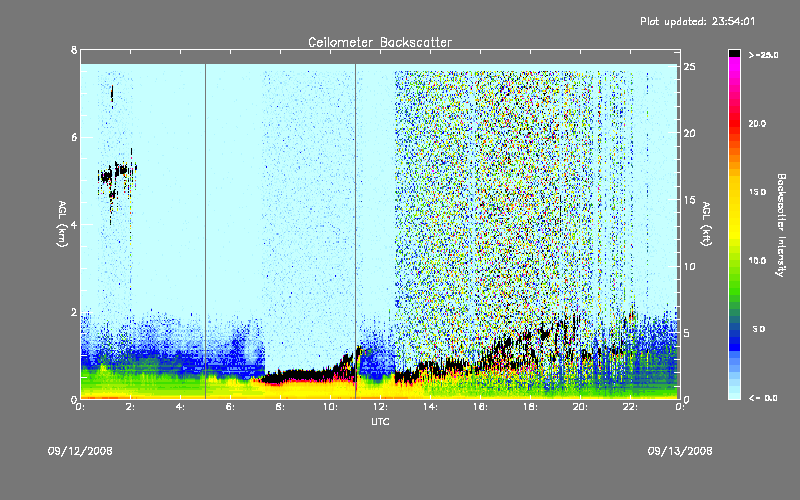
Task: Click the 6: hour tick label
Action: click(231, 407)
